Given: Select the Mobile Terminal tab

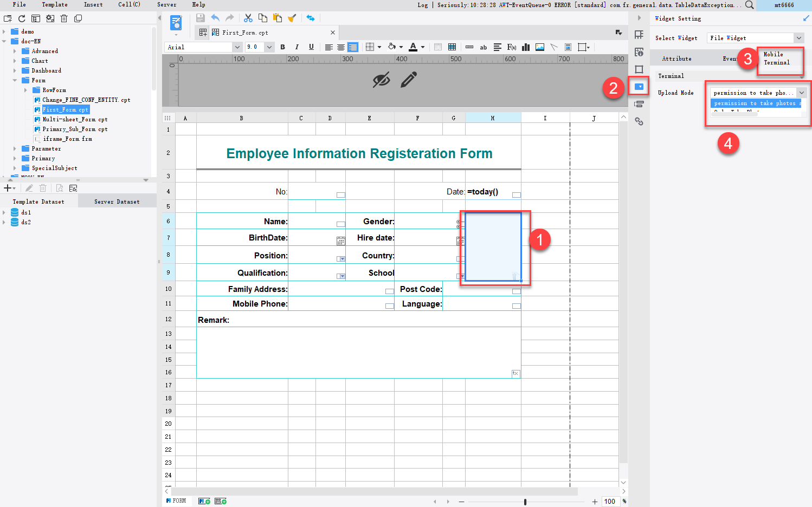Looking at the screenshot, I should point(777,58).
